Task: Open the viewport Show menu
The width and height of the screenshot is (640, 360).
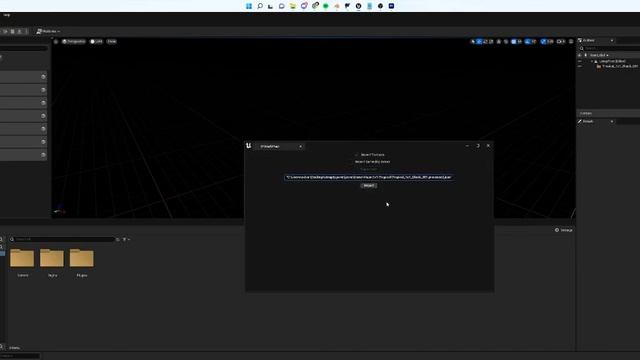Action: (x=111, y=42)
